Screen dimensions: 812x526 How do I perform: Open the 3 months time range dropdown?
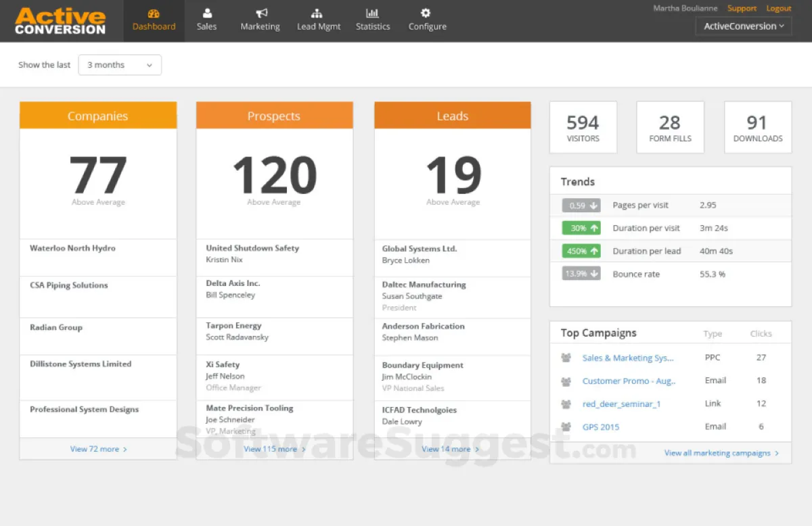click(x=120, y=65)
